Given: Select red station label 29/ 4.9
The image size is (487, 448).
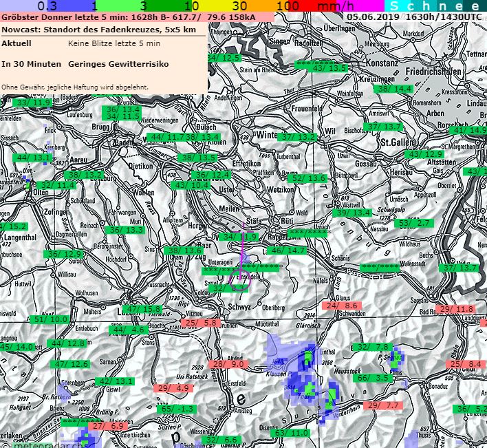Looking at the screenshot, I should (173, 388).
